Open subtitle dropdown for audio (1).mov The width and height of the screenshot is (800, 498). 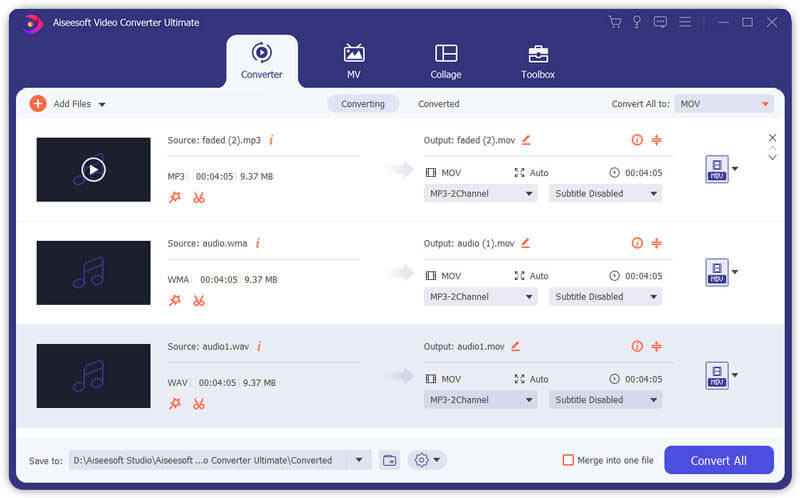click(x=605, y=296)
